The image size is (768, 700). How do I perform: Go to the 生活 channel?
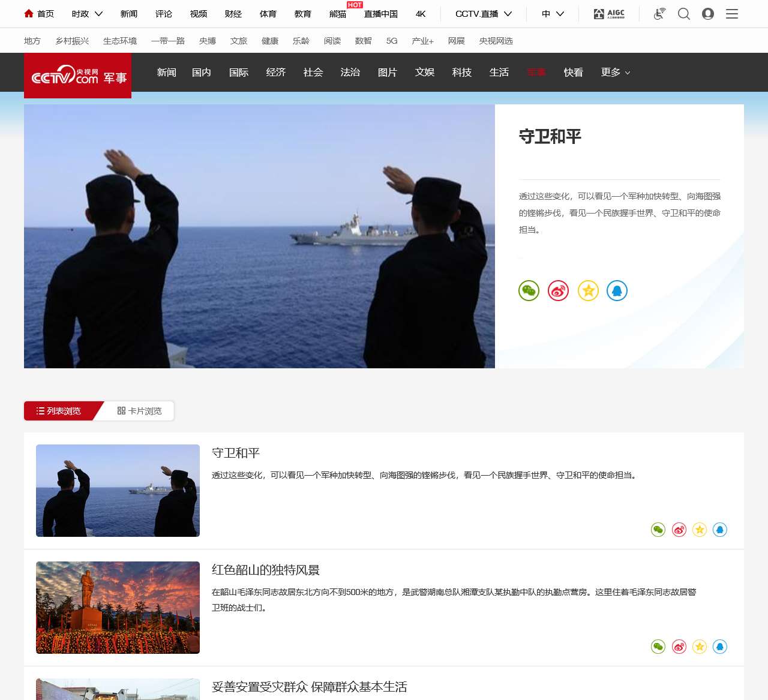tap(499, 73)
